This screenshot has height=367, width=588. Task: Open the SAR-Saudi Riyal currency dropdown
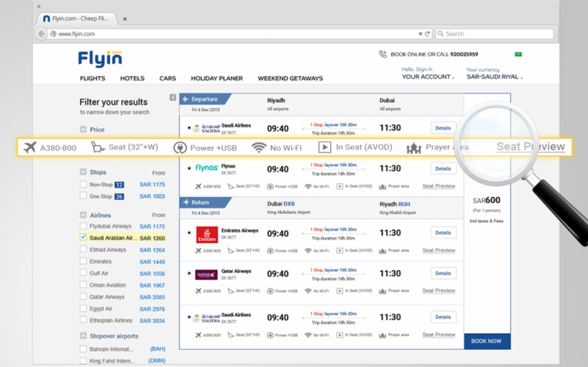(495, 77)
